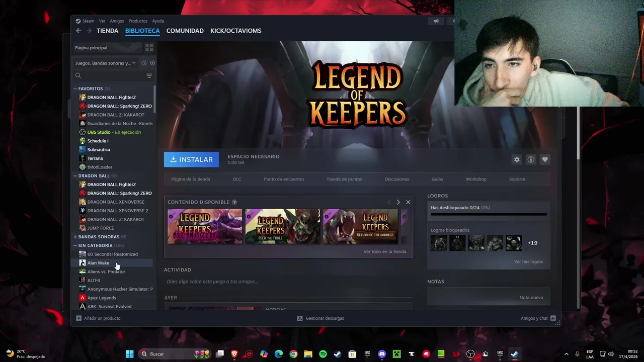Open game settings gear for Legend of Keepers
The width and height of the screenshot is (644, 362).
click(517, 159)
